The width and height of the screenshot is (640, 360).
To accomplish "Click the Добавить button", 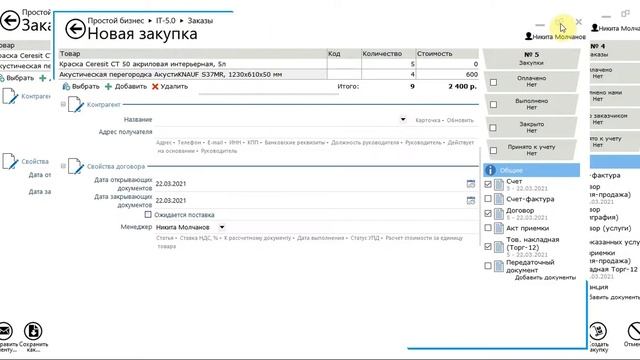I will pos(126,87).
